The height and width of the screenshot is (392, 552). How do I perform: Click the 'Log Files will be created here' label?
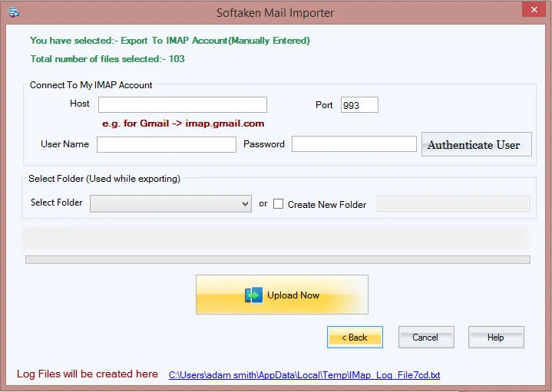coord(88,374)
